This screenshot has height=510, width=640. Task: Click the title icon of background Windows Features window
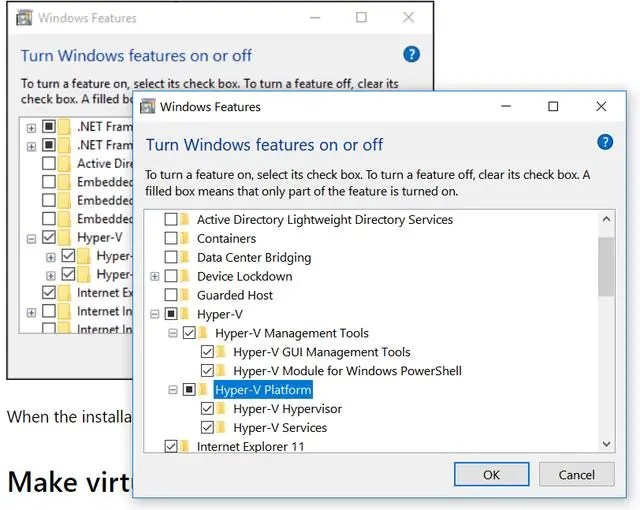[24, 18]
